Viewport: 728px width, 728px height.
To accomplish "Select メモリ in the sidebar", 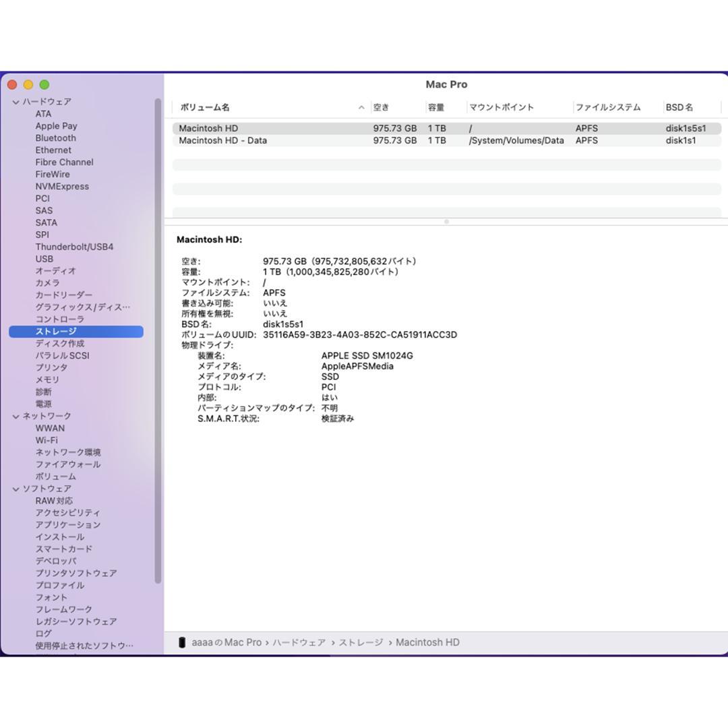I will 47,380.
